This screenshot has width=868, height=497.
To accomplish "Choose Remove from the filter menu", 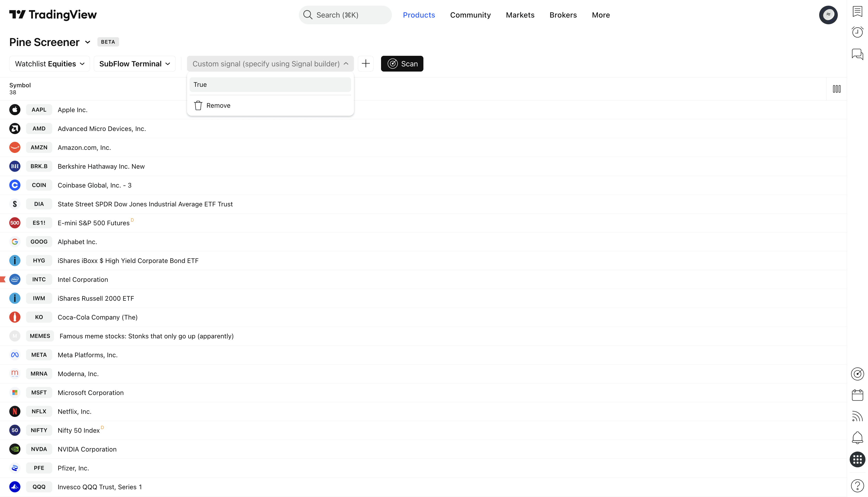I will click(x=218, y=105).
